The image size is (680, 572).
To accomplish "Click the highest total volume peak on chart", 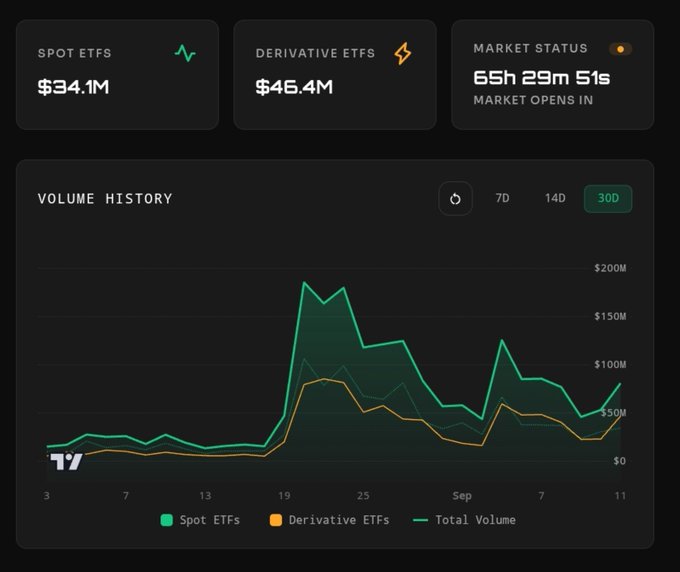I will click(304, 283).
